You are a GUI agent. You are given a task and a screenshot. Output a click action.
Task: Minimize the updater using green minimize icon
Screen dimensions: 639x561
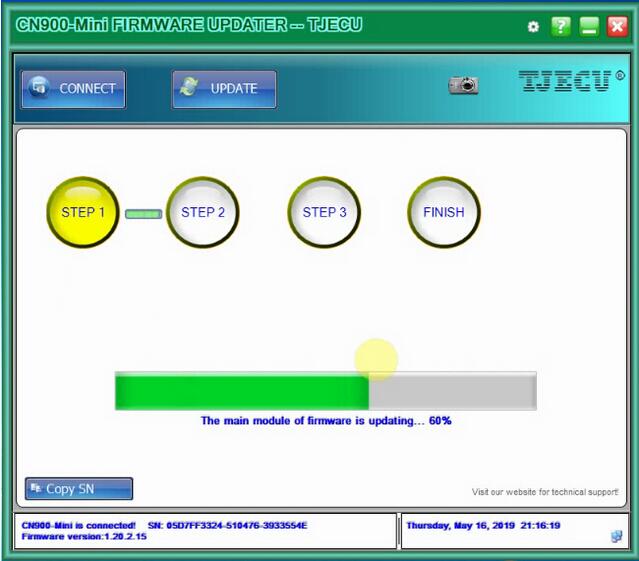click(589, 27)
